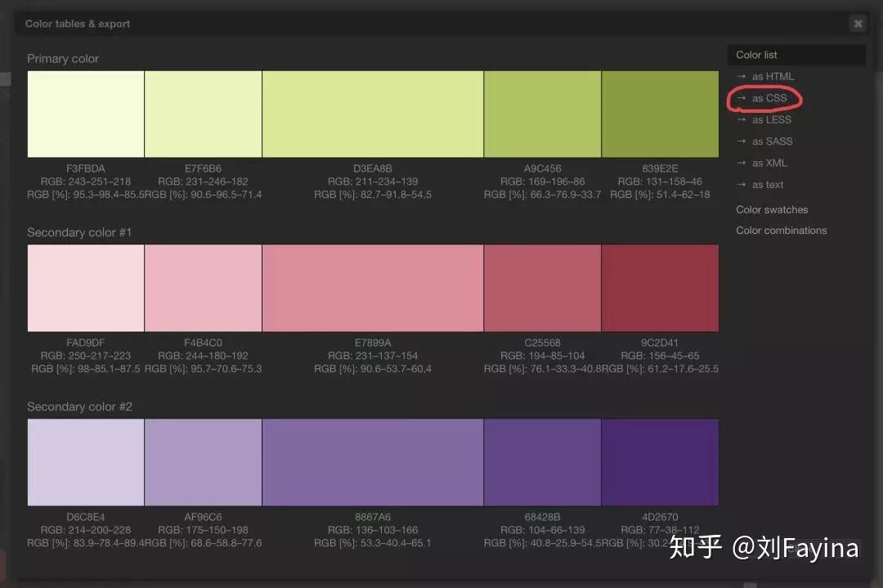Open the Color swatches section
Screen dimensions: 883x588
(x=771, y=209)
